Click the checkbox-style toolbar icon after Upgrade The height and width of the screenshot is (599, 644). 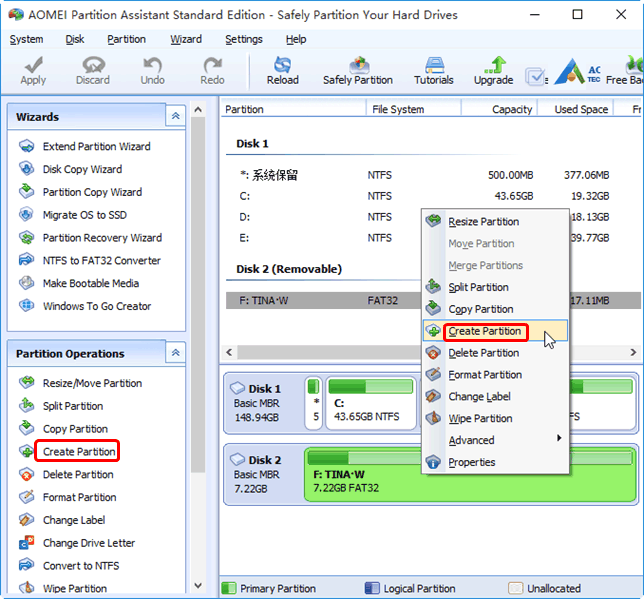[535, 76]
